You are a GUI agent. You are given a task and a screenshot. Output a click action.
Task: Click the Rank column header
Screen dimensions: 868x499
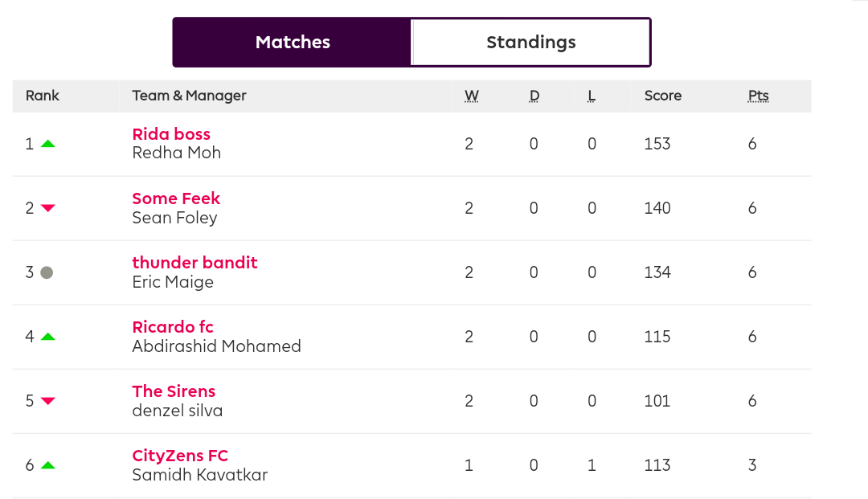tap(42, 96)
